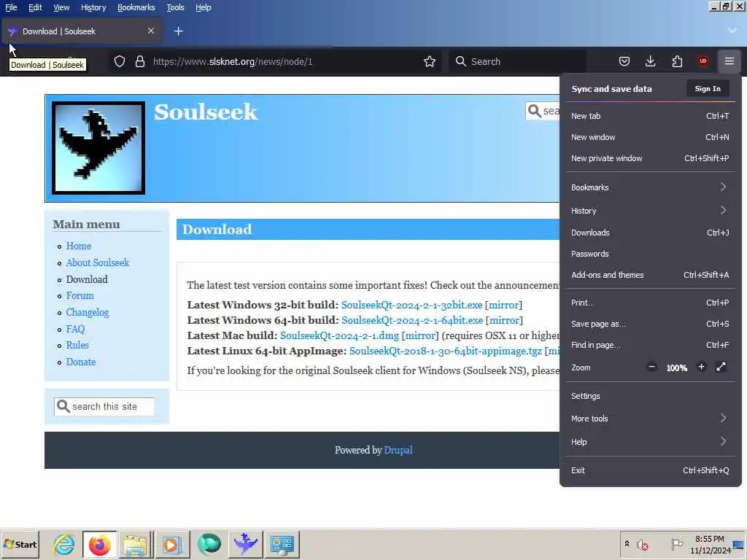Zoom in with the plus button
Image resolution: width=747 pixels, height=560 pixels.
click(701, 367)
